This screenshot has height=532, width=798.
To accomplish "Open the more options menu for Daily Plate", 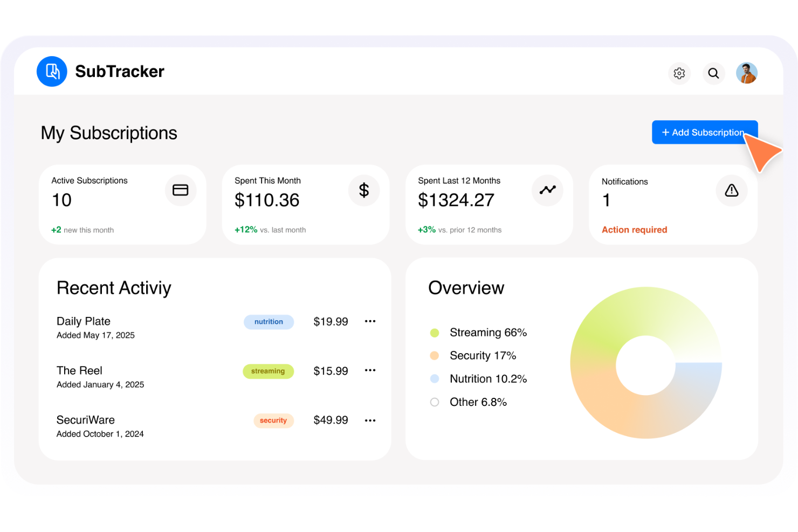I will [x=370, y=321].
